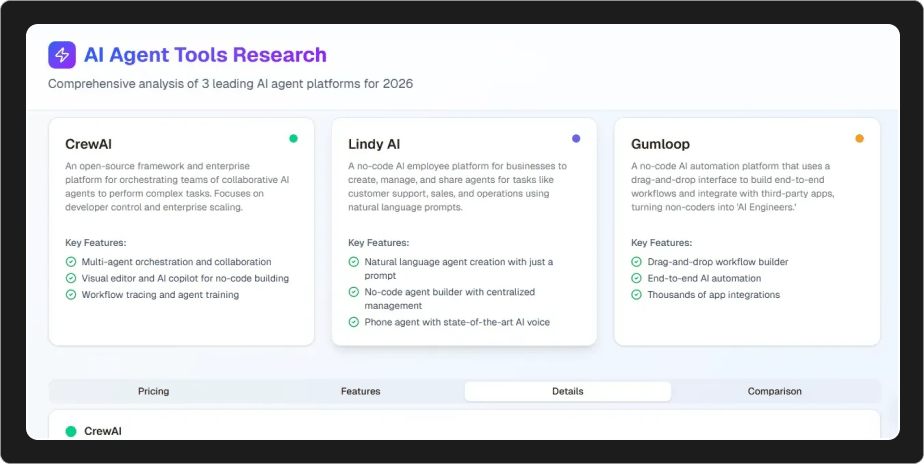Click check icon beside Drag-and-drop workflow builder
The width and height of the screenshot is (924, 464).
[x=636, y=262]
